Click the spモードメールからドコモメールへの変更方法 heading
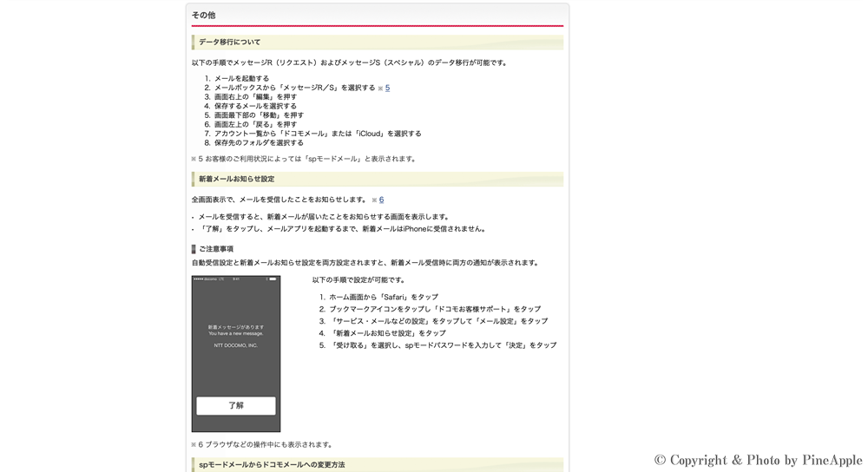The image size is (868, 472). (x=272, y=465)
